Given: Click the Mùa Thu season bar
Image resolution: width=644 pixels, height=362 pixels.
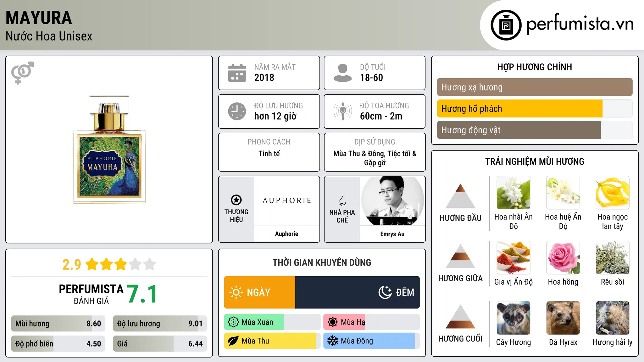Looking at the screenshot, I should click(x=272, y=341).
